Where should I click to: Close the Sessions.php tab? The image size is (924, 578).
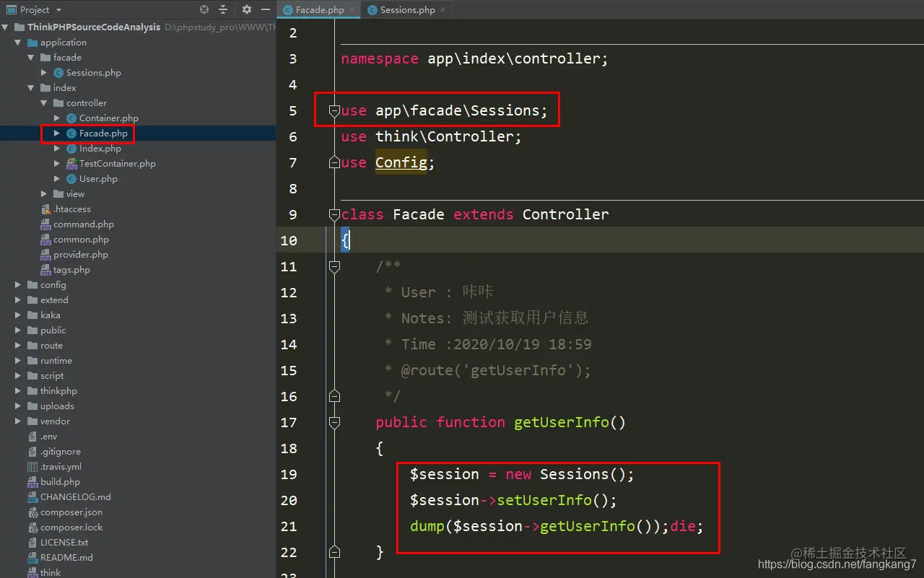pyautogui.click(x=443, y=10)
